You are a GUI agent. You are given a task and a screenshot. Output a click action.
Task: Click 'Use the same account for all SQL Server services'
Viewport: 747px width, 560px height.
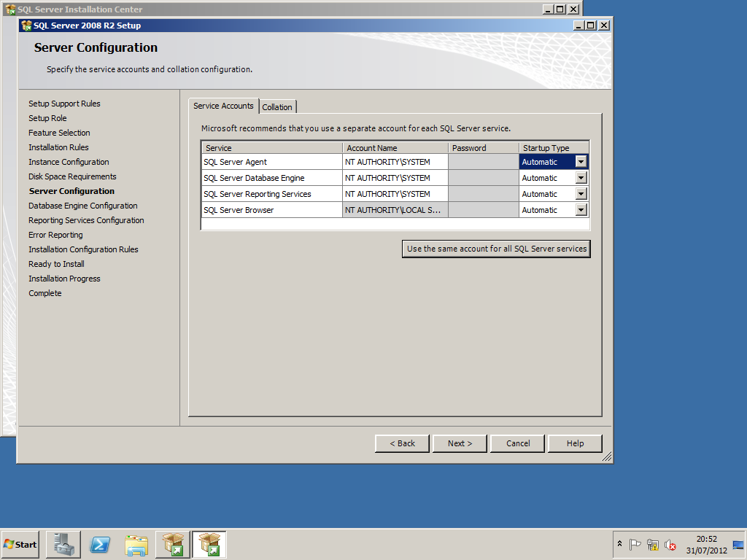496,249
